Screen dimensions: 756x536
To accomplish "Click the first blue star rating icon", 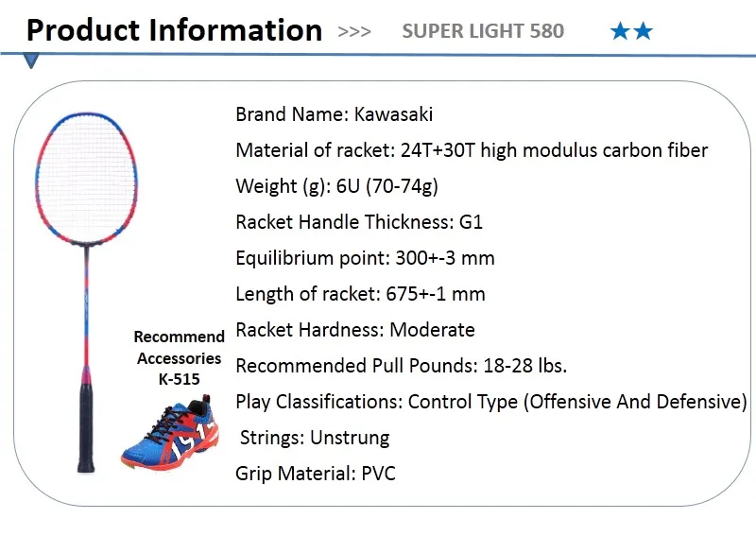I will pos(620,32).
